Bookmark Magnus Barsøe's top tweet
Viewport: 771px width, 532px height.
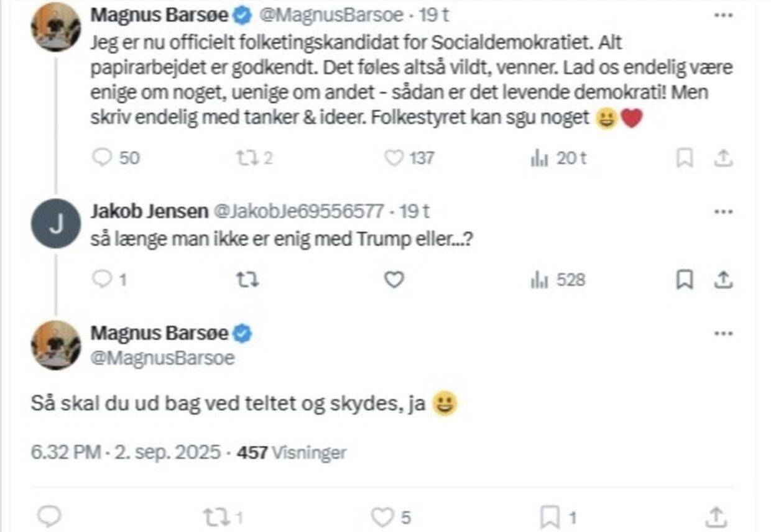(x=685, y=158)
